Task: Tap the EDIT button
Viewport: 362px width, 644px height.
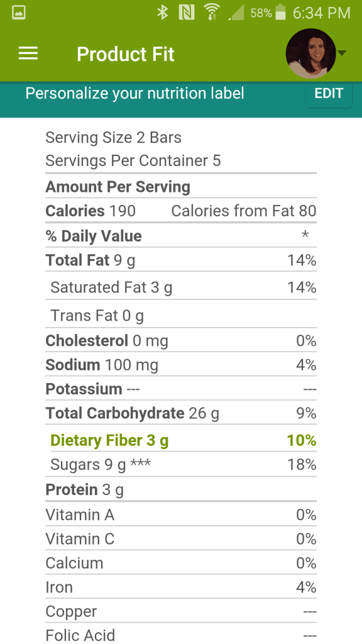Action: 329,93
